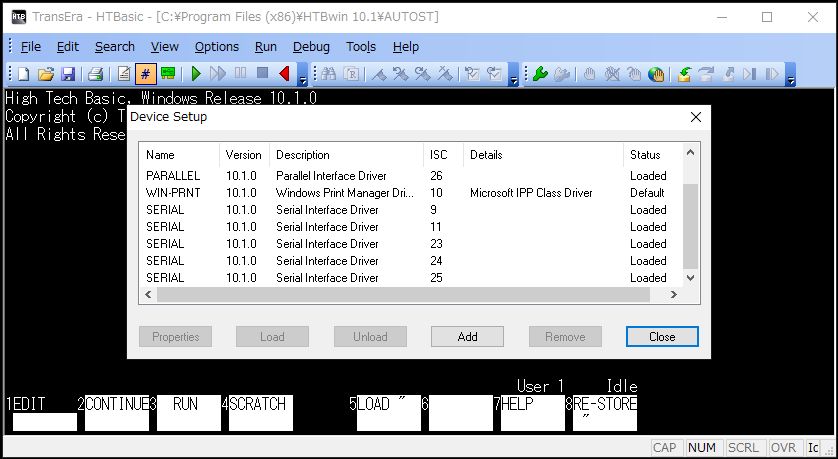Screen dimensions: 838x459
Task: Toggle the highlighted # line numbers icon
Action: tap(145, 74)
